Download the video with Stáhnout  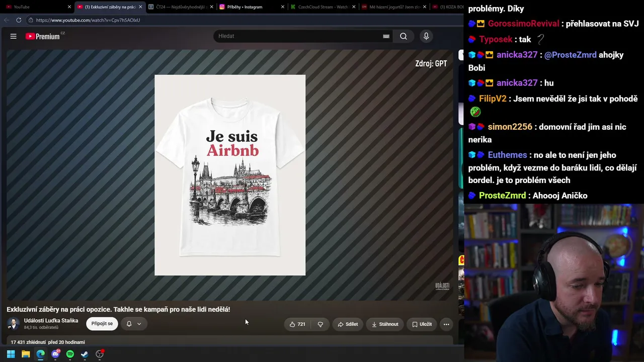tap(385, 324)
